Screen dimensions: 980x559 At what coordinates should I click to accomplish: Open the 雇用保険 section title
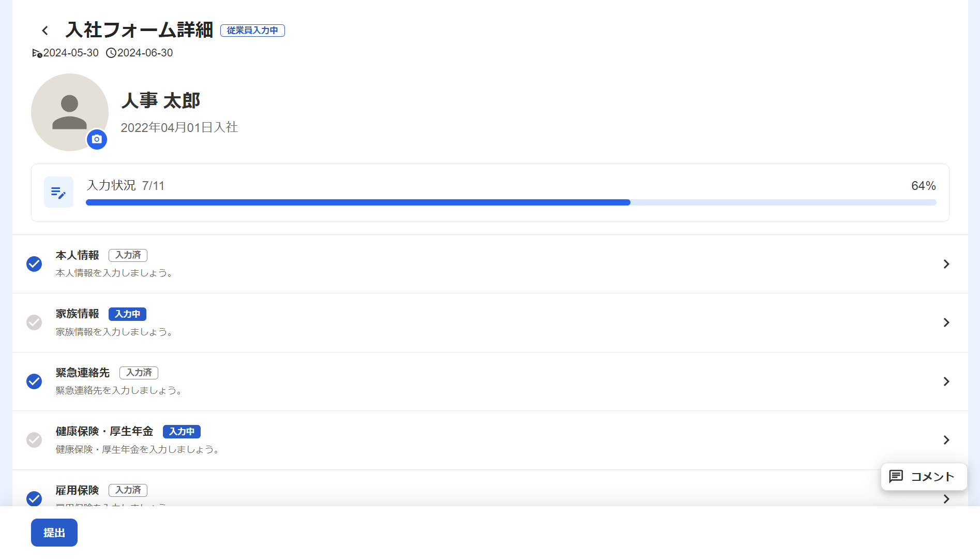coord(77,490)
